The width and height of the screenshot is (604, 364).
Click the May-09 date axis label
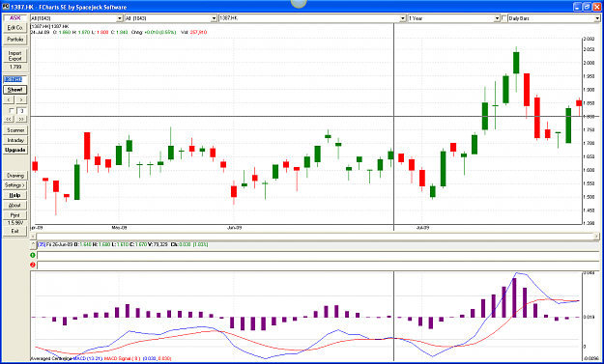click(x=120, y=228)
